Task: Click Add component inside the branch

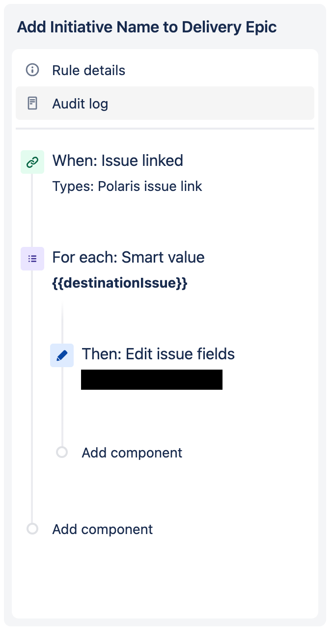Action: (x=131, y=453)
